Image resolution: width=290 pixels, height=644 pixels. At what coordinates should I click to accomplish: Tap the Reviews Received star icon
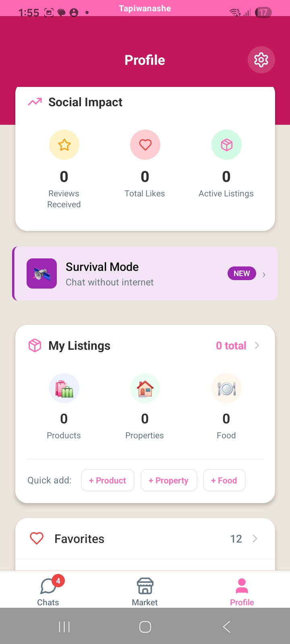pos(64,145)
